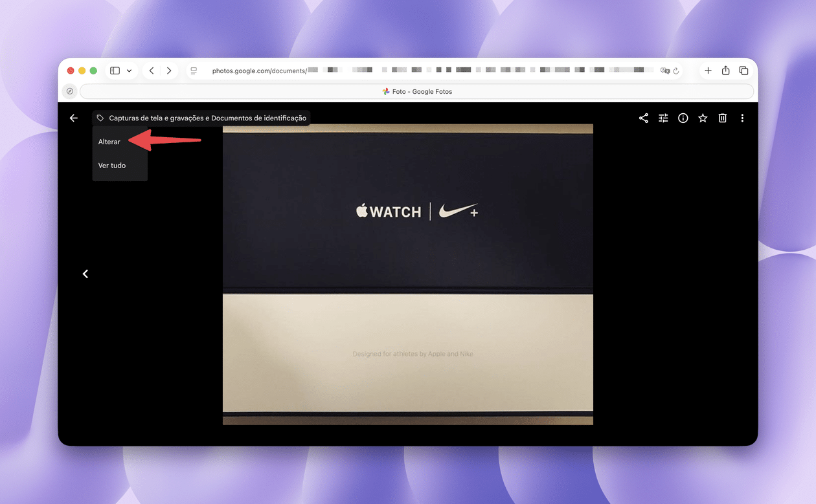This screenshot has width=816, height=504.
Task: Go back using the photo viewer arrow
Action: (74, 118)
